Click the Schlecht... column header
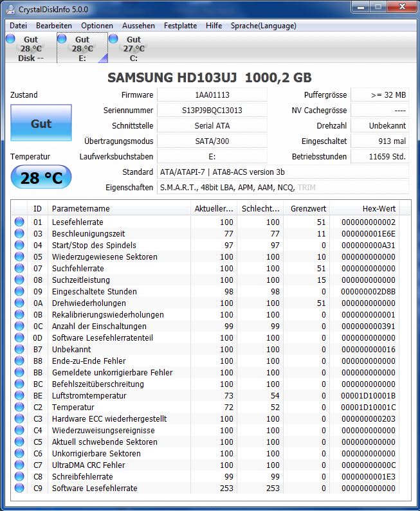 [x=260, y=208]
